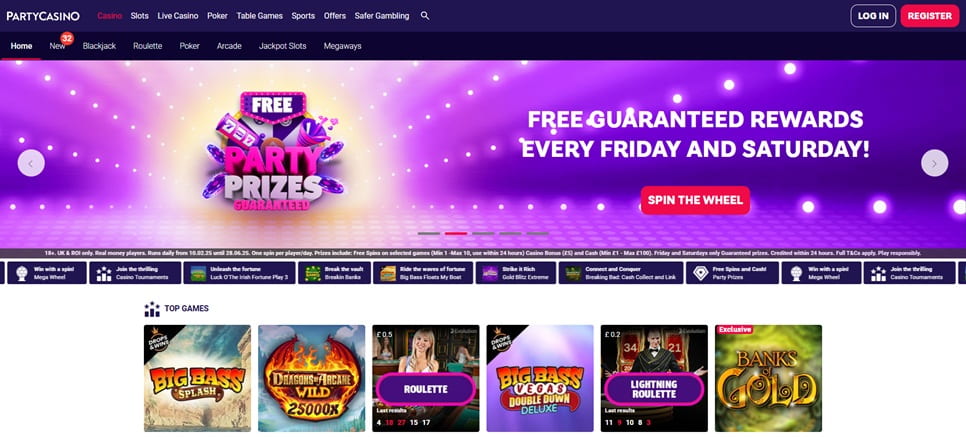Click the REGISTER button

(x=930, y=16)
